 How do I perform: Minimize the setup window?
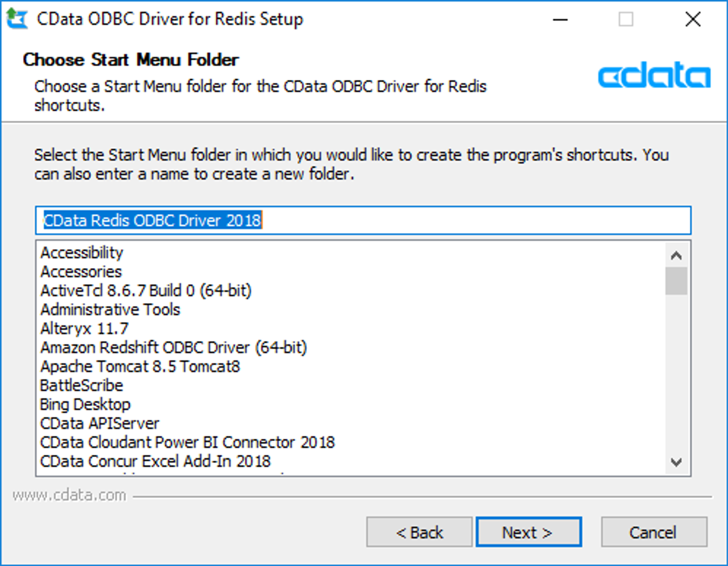pyautogui.click(x=560, y=19)
